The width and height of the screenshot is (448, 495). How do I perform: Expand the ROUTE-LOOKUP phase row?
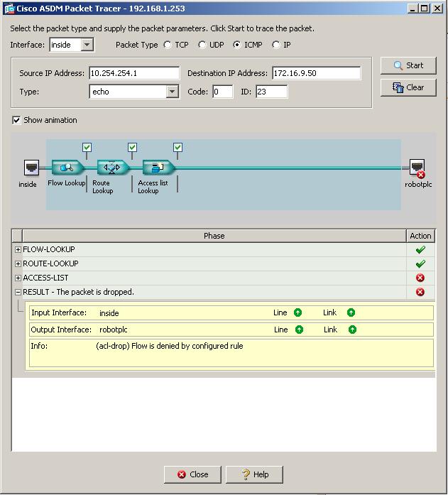click(18, 263)
